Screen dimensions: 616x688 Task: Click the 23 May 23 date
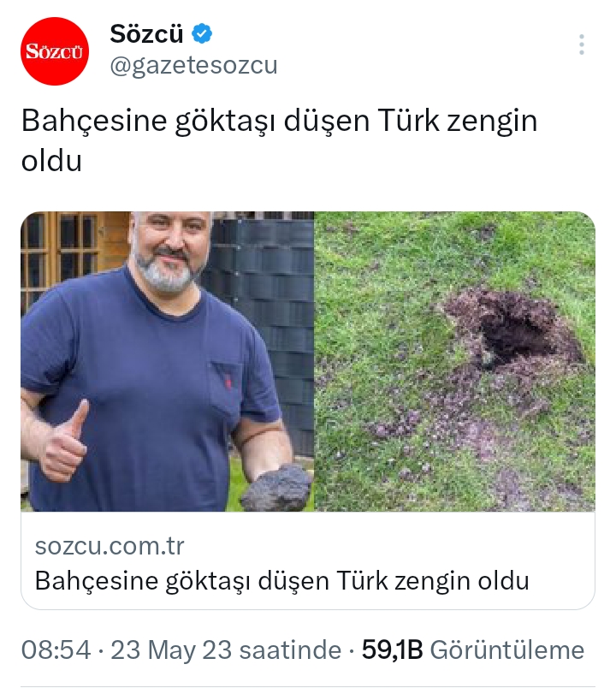click(x=171, y=649)
